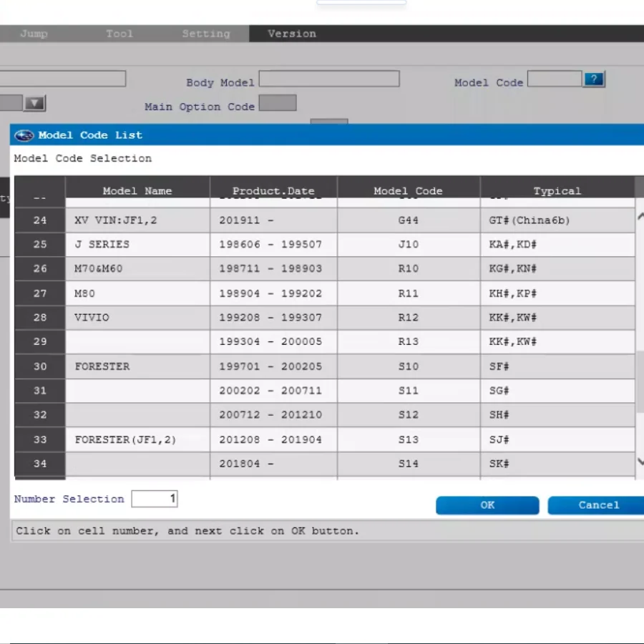644x644 pixels.
Task: Select row number 28 cell
Action: point(40,318)
